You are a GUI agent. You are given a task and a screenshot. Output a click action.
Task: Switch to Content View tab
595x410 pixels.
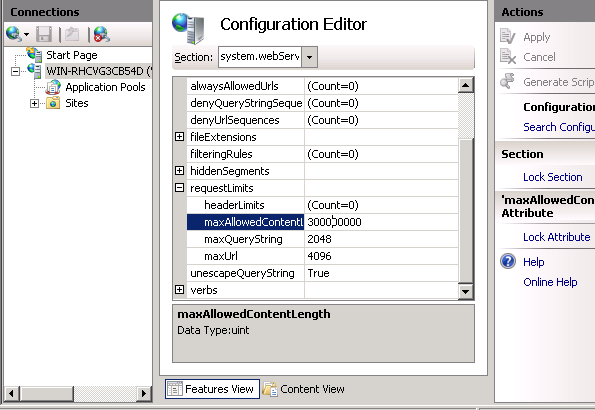pos(304,389)
